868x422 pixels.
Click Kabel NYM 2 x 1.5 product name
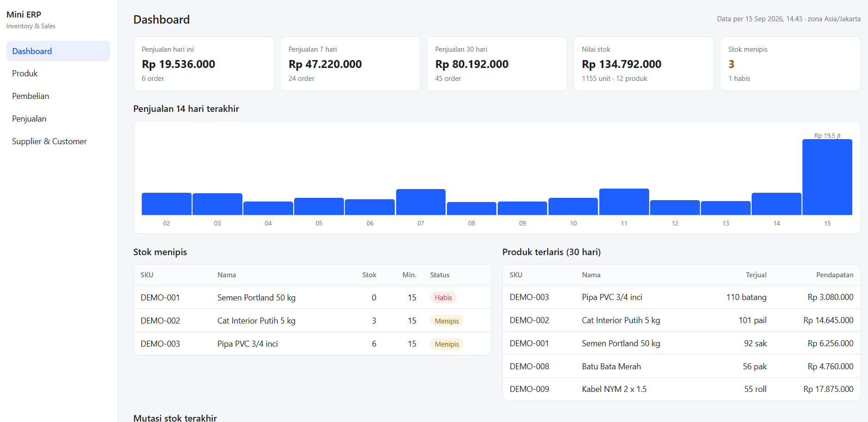[x=614, y=389]
